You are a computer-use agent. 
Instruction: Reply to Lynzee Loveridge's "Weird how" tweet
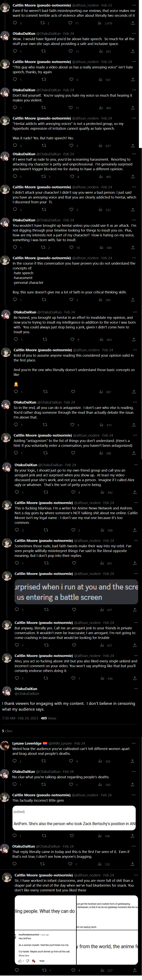pyautogui.click(x=14, y=761)
